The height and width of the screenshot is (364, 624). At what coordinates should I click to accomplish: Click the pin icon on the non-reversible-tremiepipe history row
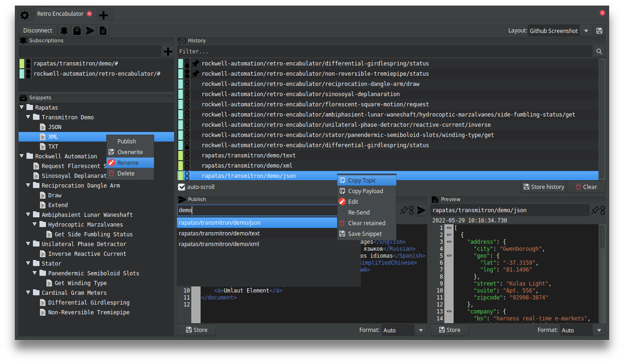[195, 73]
